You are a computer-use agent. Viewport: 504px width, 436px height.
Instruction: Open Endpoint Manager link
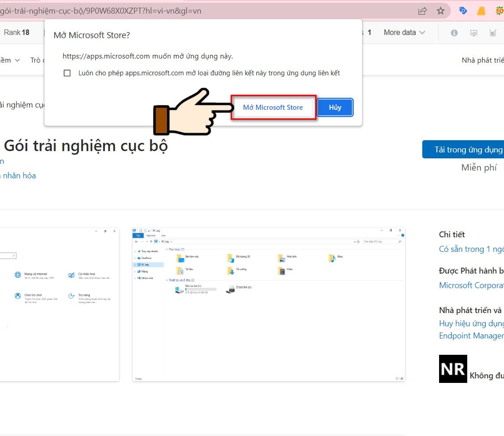tap(471, 336)
